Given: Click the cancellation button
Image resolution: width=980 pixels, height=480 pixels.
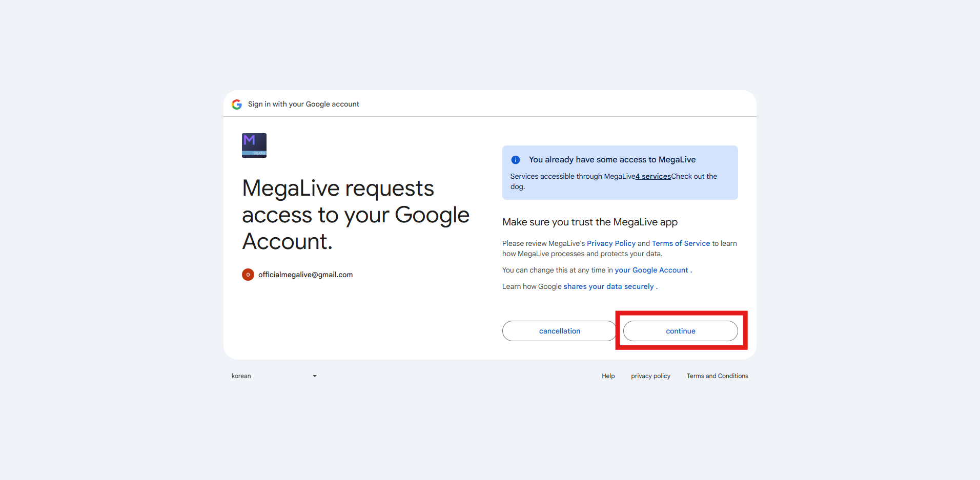Looking at the screenshot, I should [560, 331].
